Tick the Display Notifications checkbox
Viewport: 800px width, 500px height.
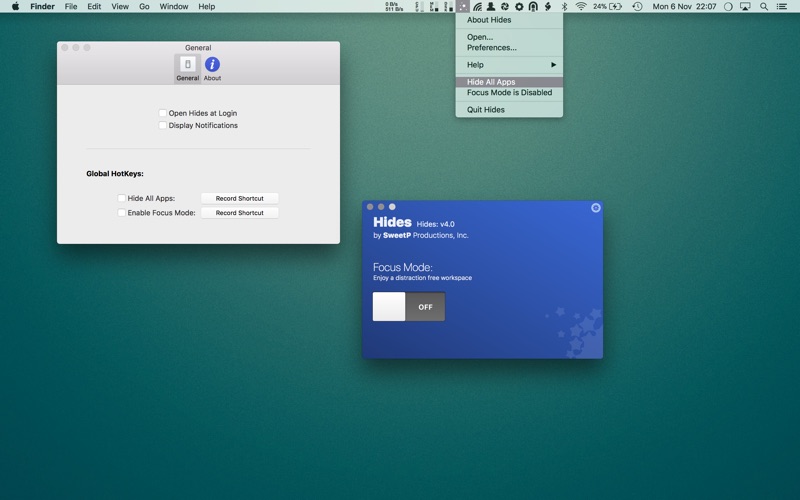point(163,126)
